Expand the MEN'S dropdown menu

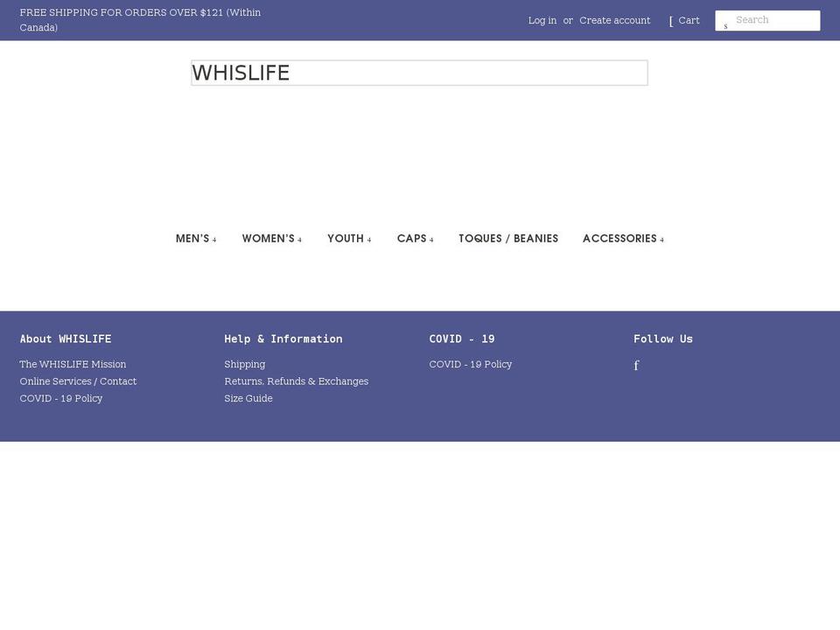coord(196,238)
